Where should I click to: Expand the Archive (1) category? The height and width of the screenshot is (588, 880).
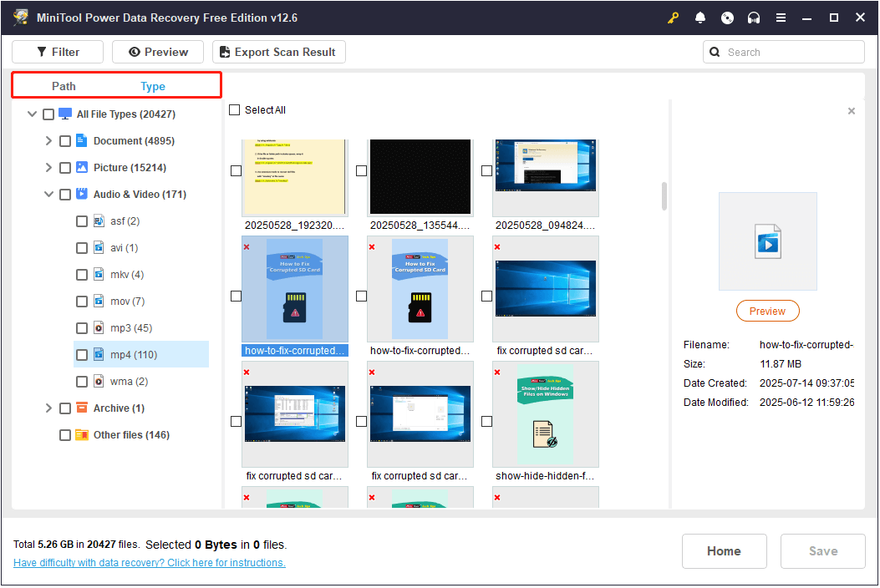click(48, 408)
